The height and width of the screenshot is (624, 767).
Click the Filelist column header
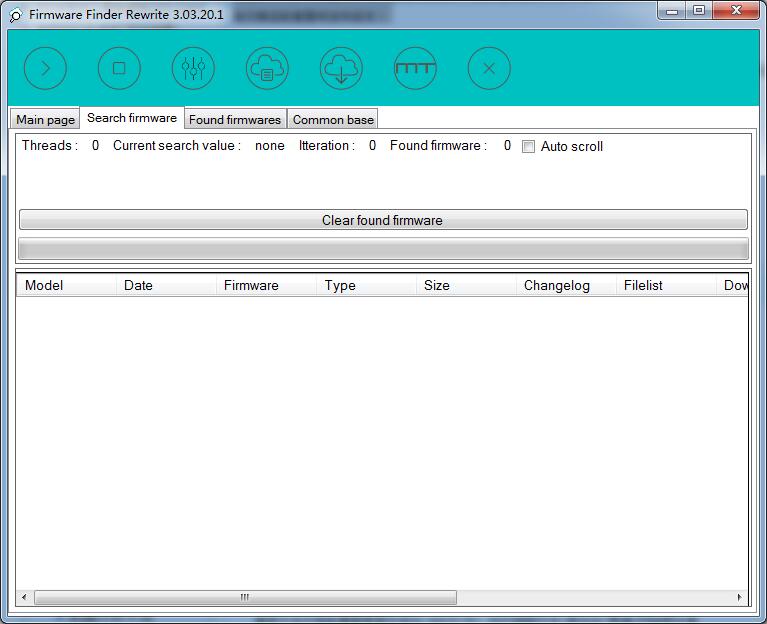click(666, 285)
